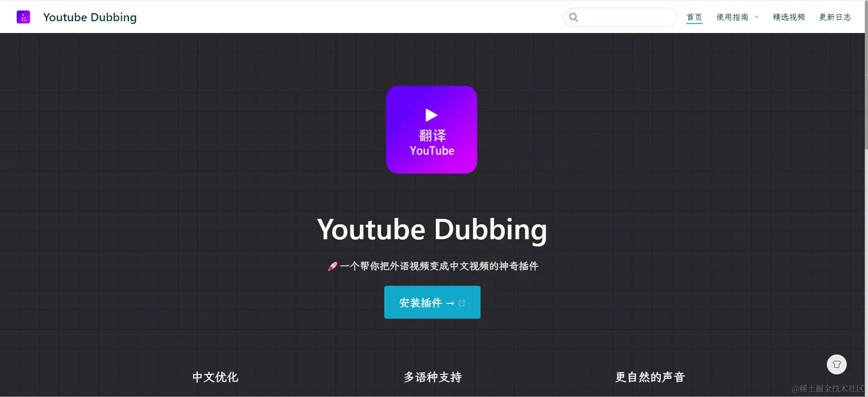Click tagline text 一个帮你把外语视频变成中文视频的神奇插件
Viewport: 868px width, 397px height.
439,266
